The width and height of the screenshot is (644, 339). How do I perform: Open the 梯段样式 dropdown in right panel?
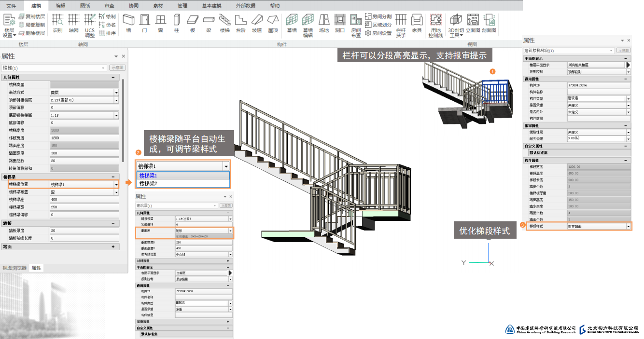click(x=628, y=226)
